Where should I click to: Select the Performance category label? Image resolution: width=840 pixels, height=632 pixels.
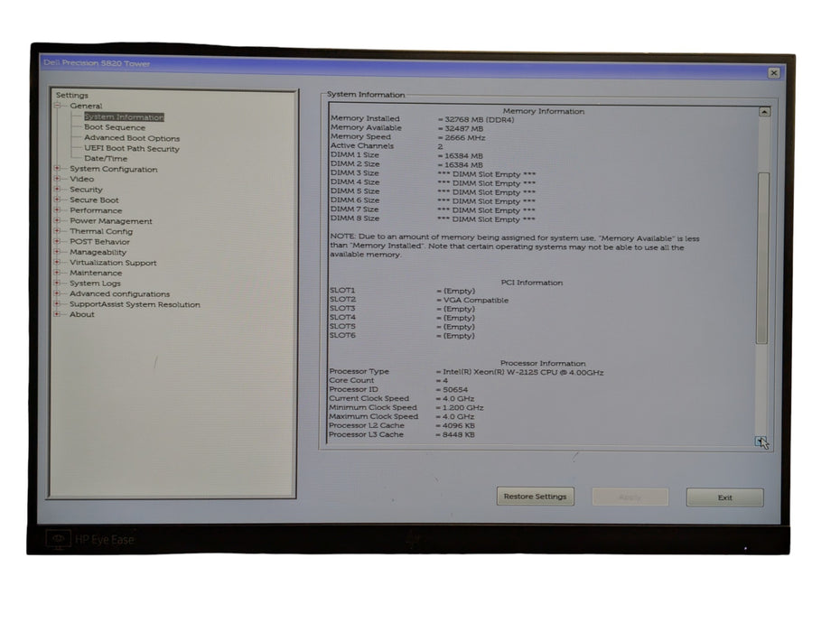click(96, 210)
